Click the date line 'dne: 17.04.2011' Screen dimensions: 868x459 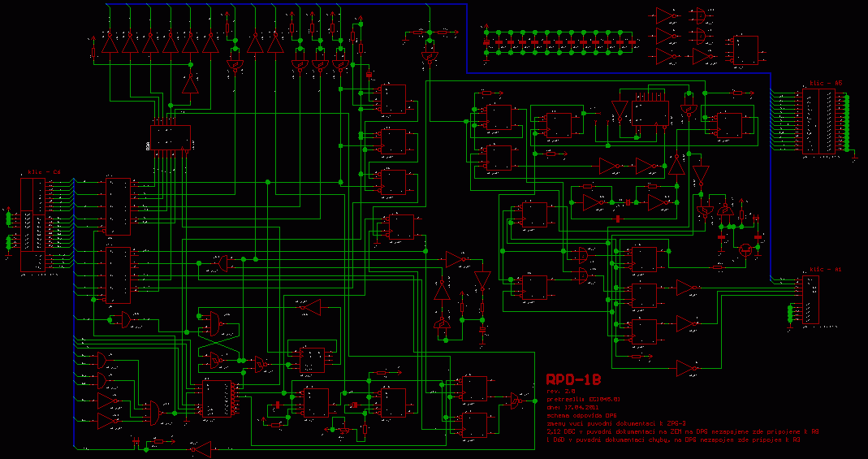(572, 407)
